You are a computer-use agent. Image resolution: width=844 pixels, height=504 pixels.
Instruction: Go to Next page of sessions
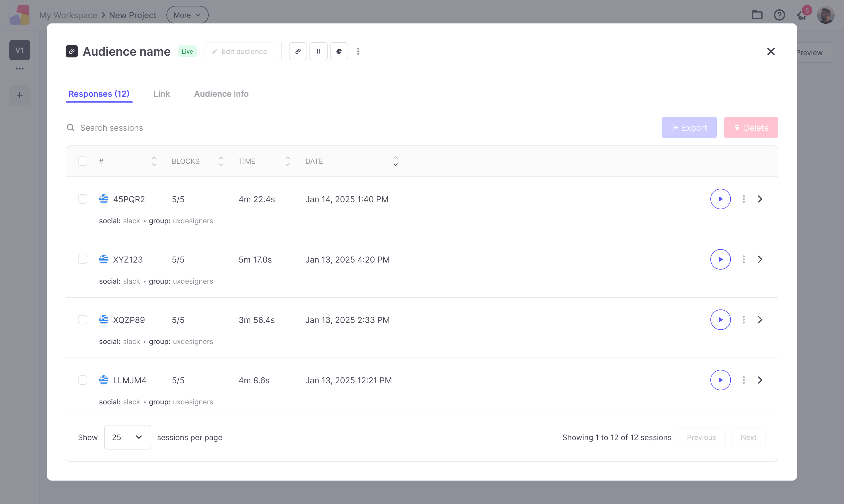pos(748,437)
